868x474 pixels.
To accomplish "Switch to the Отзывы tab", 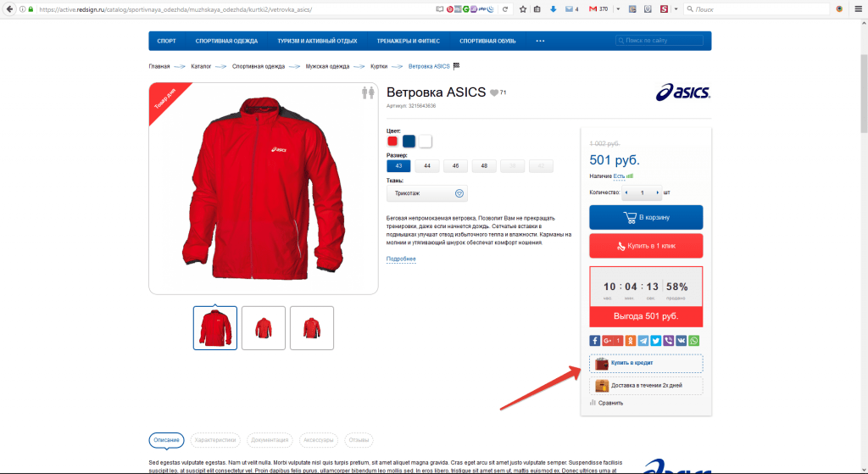I will [x=359, y=440].
